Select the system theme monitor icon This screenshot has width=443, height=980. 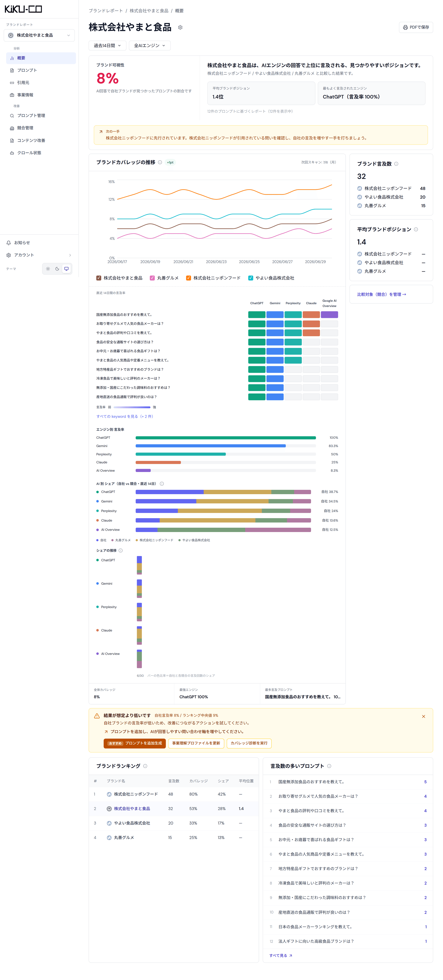pos(66,269)
